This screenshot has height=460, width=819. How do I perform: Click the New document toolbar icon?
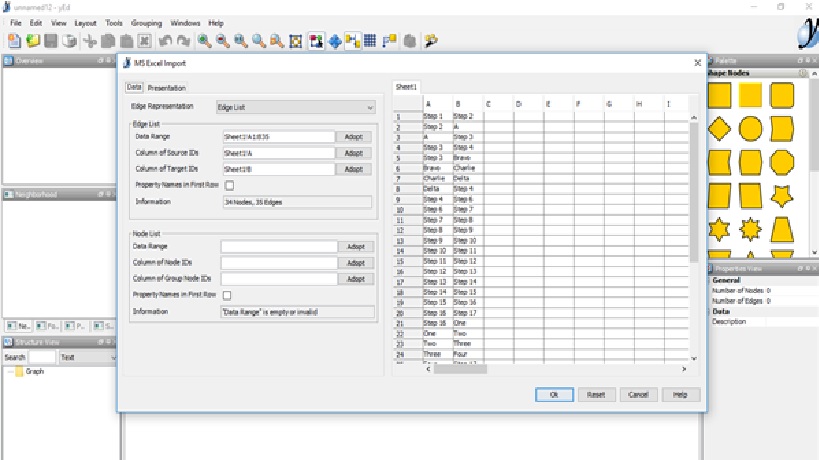pos(14,41)
